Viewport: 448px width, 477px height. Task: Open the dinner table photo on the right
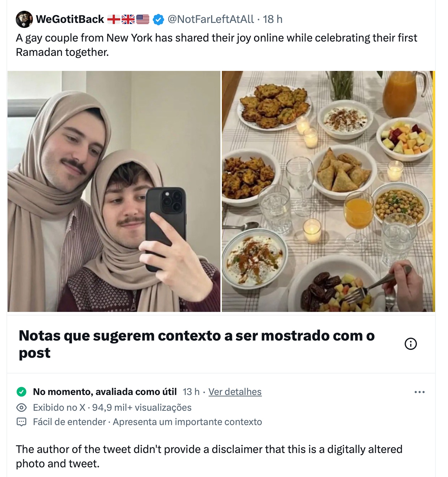(328, 191)
